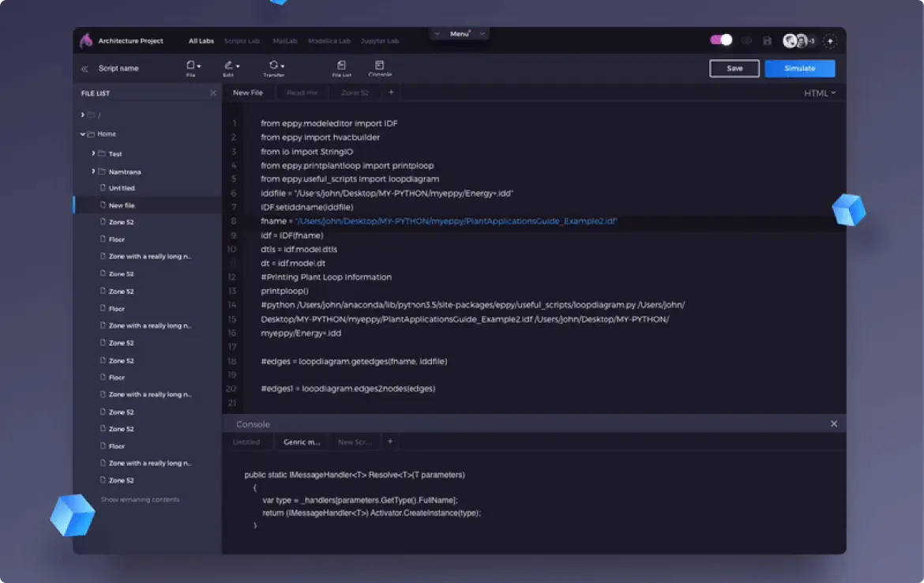
Task: Click the Script name field
Action: point(118,69)
